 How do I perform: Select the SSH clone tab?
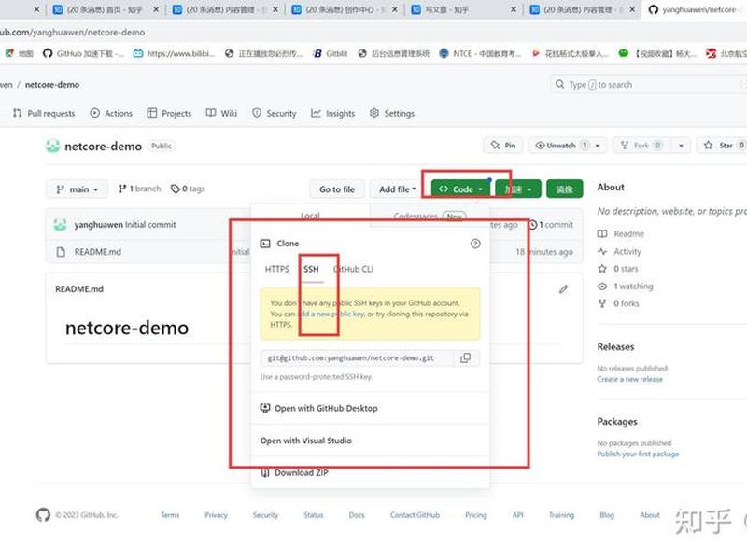311,269
